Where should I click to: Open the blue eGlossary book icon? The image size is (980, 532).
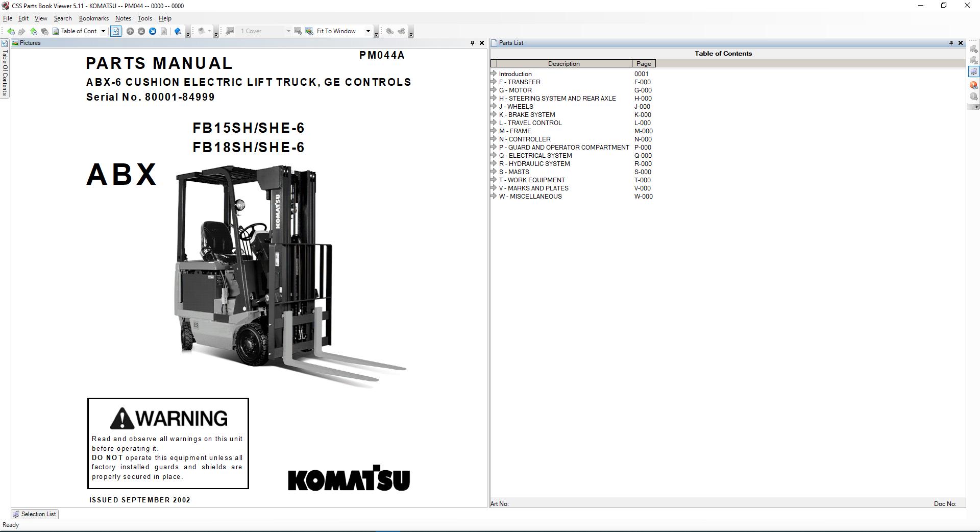[178, 31]
